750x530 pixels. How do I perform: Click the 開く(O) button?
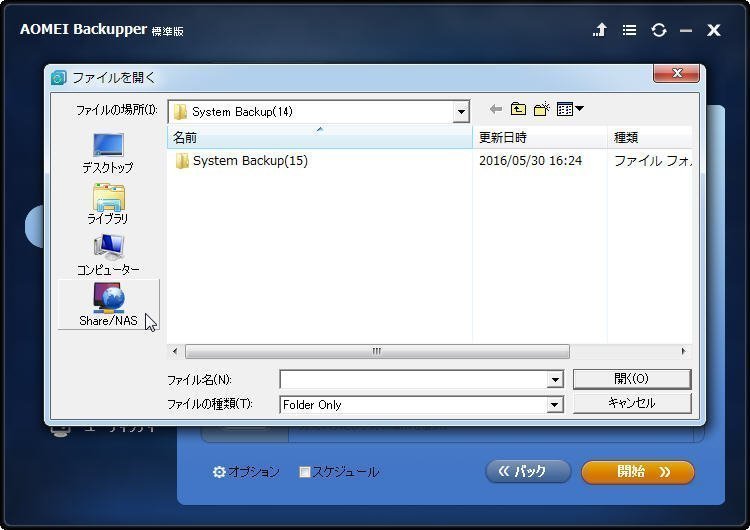pyautogui.click(x=632, y=379)
